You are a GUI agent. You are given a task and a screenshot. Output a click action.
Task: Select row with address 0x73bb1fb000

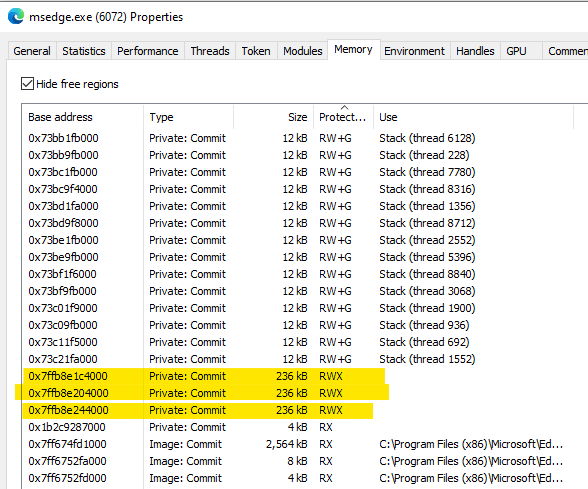(304, 138)
